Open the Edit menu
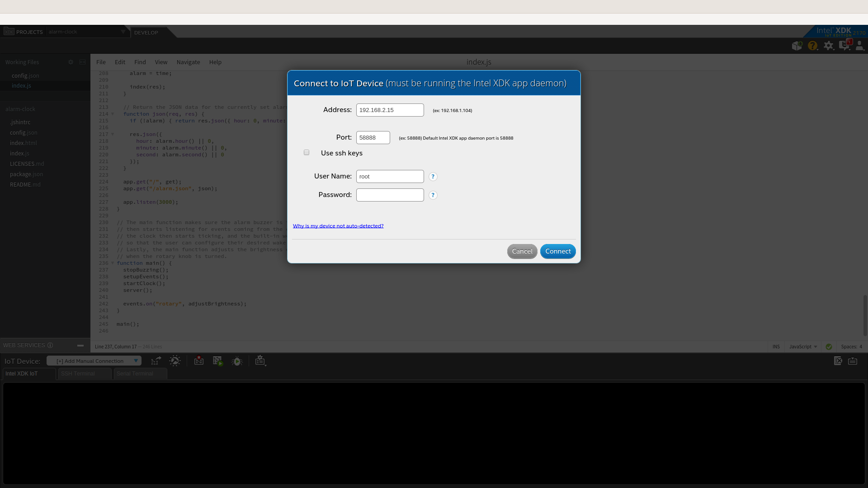This screenshot has height=488, width=868. pyautogui.click(x=120, y=62)
